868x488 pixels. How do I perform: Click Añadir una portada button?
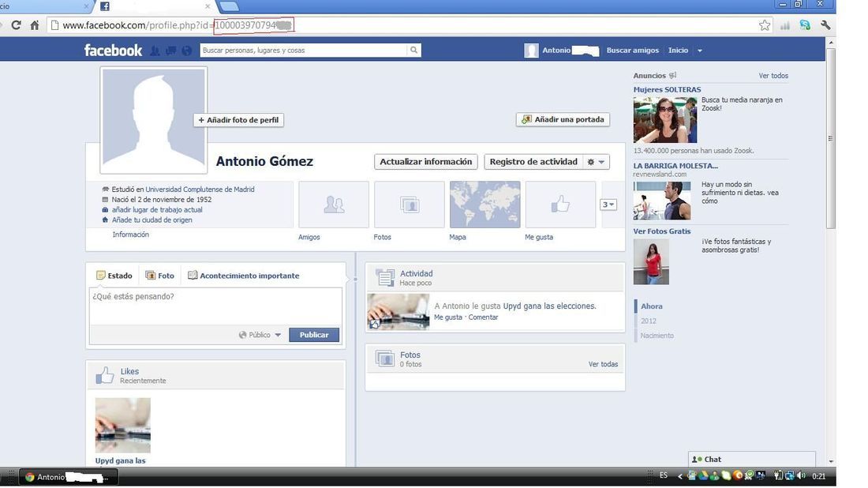(563, 119)
